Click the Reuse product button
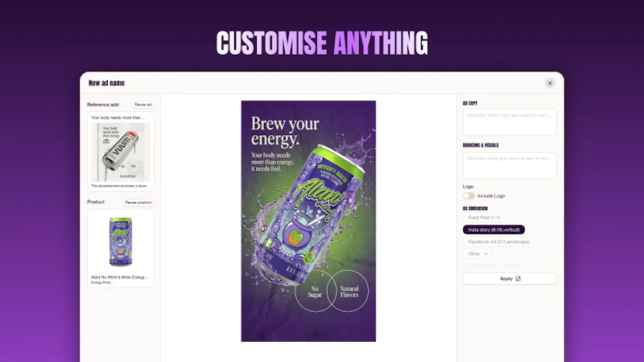 138,203
